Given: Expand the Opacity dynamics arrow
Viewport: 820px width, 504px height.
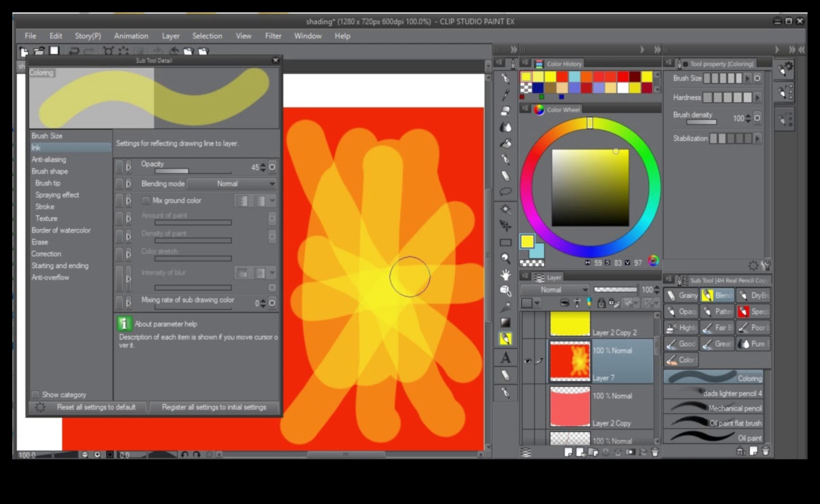Looking at the screenshot, I should click(x=129, y=167).
